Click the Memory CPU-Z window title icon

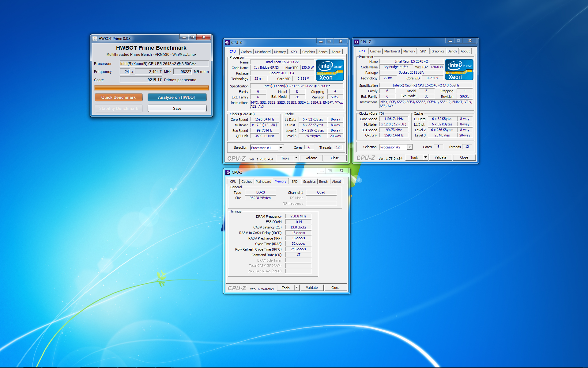tap(228, 172)
